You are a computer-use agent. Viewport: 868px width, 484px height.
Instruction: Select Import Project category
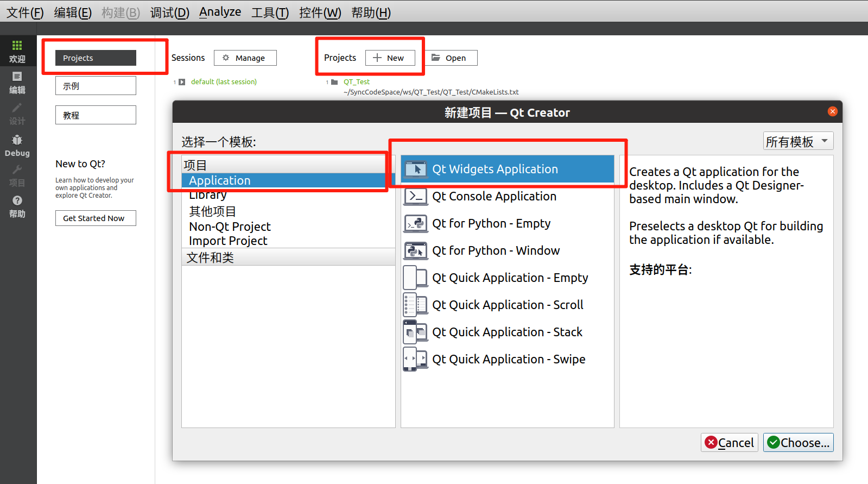[228, 241]
